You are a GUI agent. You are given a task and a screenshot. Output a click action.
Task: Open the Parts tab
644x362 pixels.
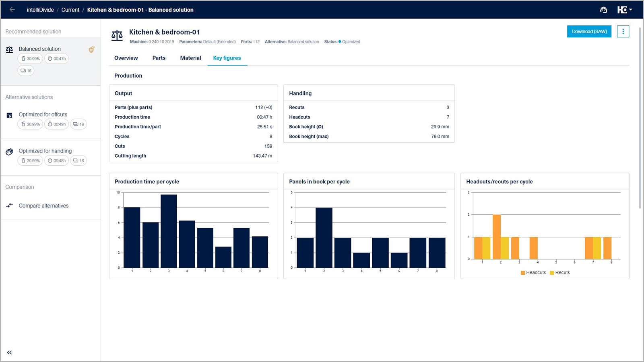click(159, 58)
